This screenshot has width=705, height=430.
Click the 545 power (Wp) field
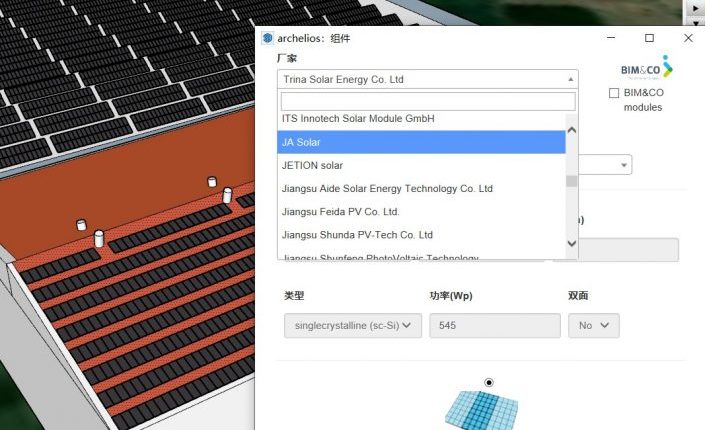point(495,325)
